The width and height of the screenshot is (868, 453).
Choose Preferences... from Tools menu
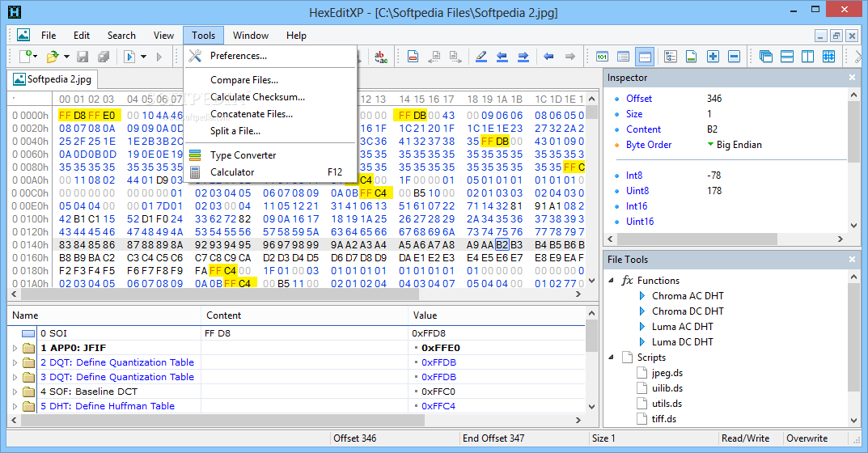click(270, 56)
